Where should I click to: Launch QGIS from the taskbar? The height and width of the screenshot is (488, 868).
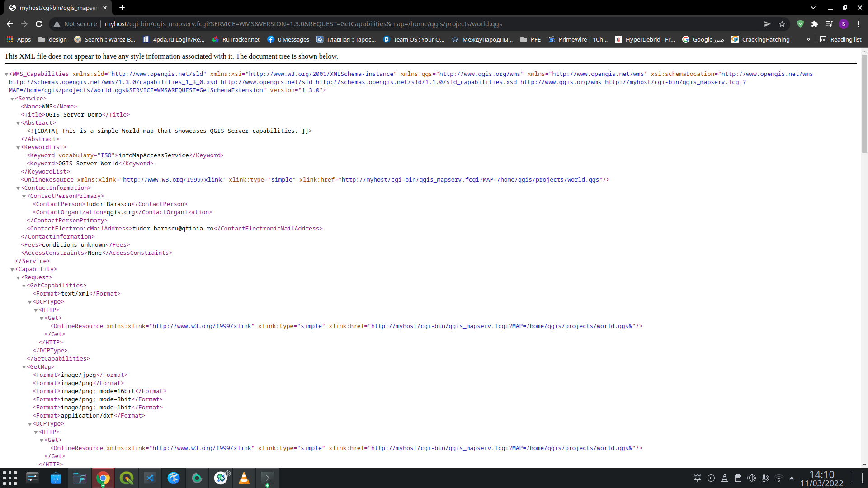tap(127, 478)
